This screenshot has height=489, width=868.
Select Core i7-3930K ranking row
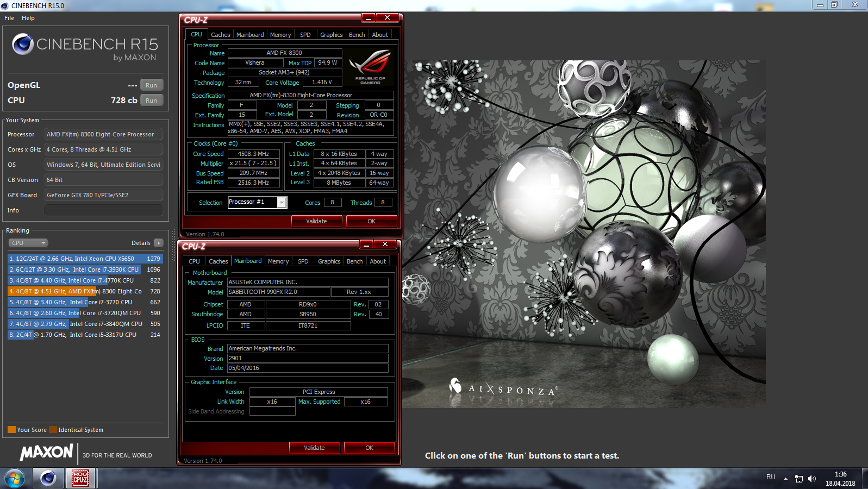[85, 269]
